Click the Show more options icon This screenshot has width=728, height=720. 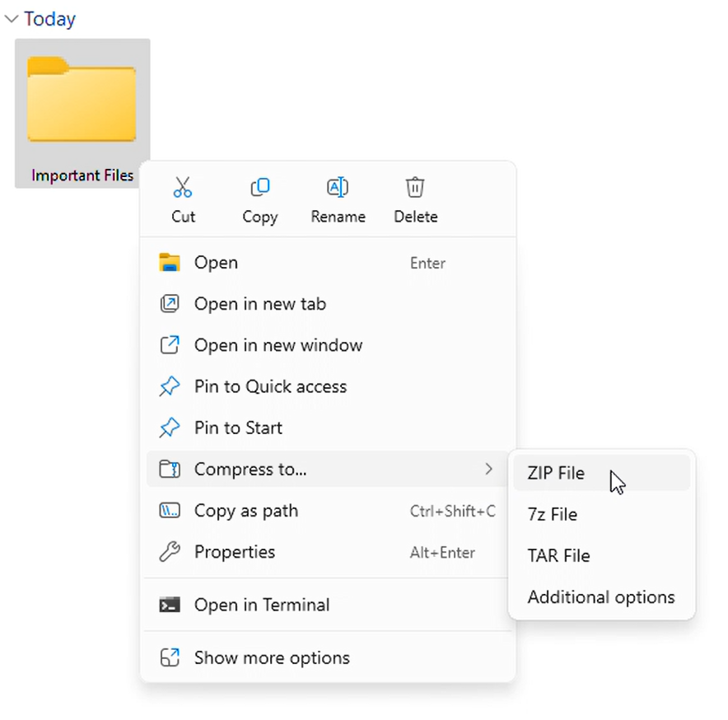point(170,657)
